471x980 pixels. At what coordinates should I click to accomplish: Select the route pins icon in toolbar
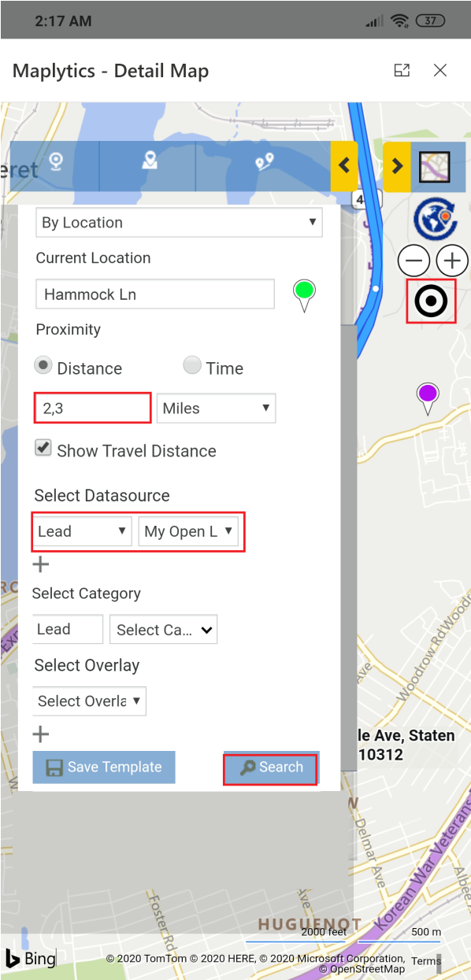pos(264,162)
